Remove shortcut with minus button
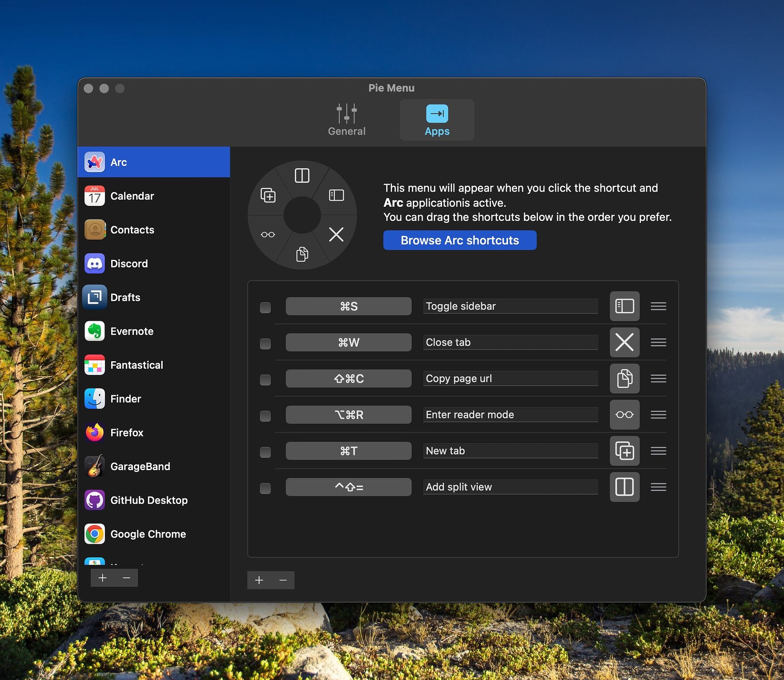 (283, 580)
